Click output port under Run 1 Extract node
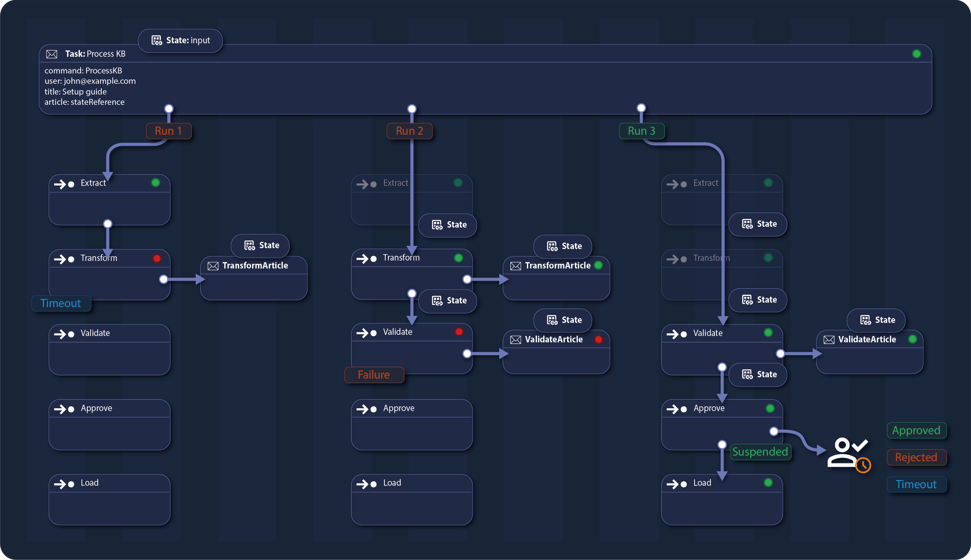971x560 pixels. point(108,224)
